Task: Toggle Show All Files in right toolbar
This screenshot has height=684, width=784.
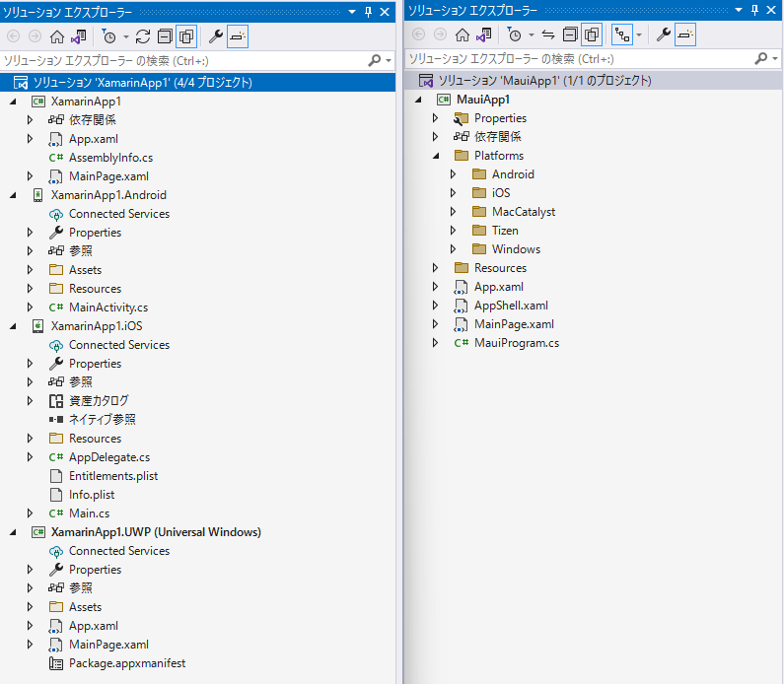Action: pos(592,34)
